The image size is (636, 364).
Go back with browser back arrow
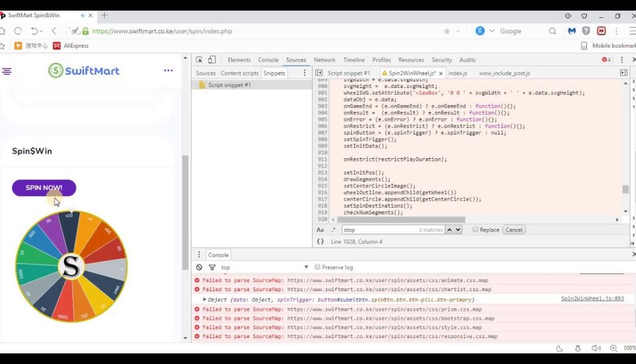tap(54, 31)
